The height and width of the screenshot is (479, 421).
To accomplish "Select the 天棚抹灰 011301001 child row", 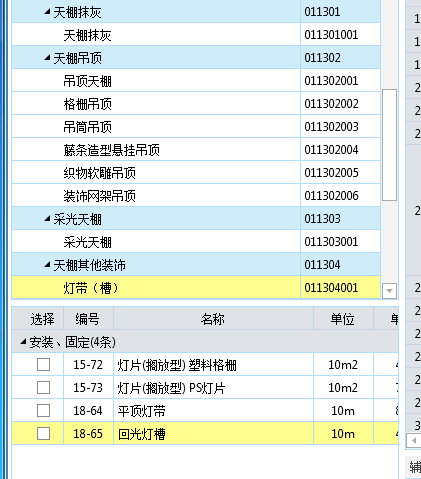I will 196,35.
